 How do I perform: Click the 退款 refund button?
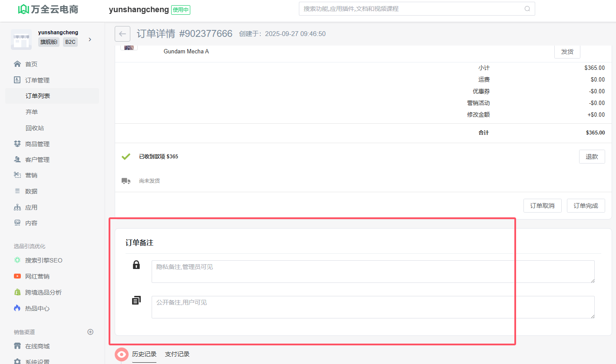(x=592, y=157)
